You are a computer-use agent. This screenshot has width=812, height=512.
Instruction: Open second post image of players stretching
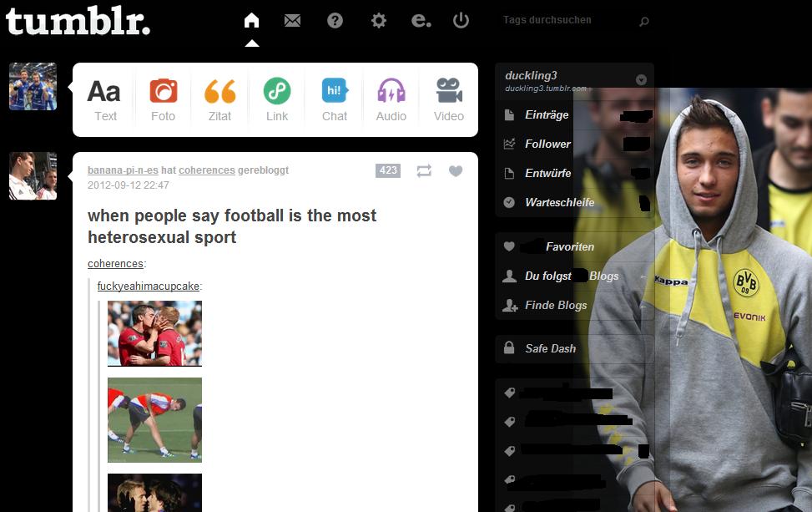[155, 420]
